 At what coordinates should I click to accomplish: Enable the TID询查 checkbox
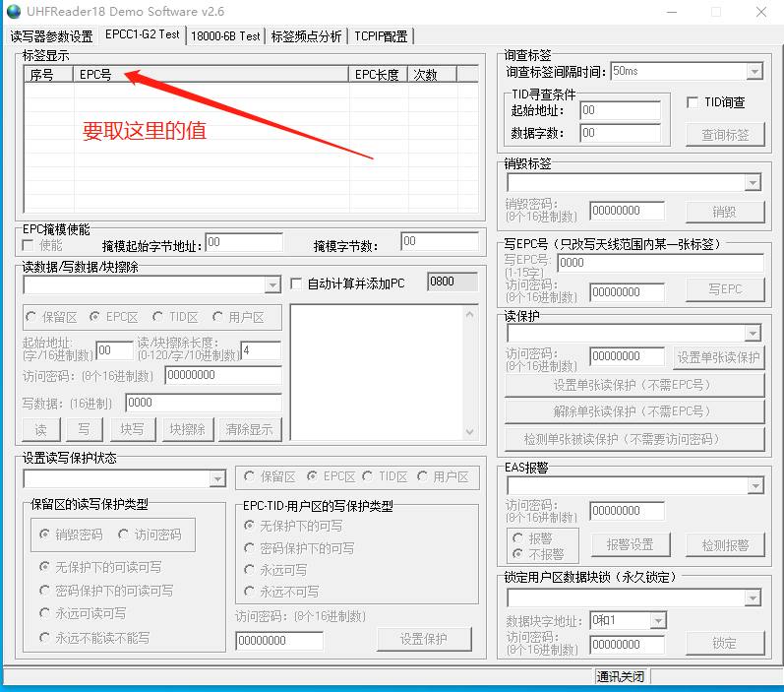coord(693,102)
